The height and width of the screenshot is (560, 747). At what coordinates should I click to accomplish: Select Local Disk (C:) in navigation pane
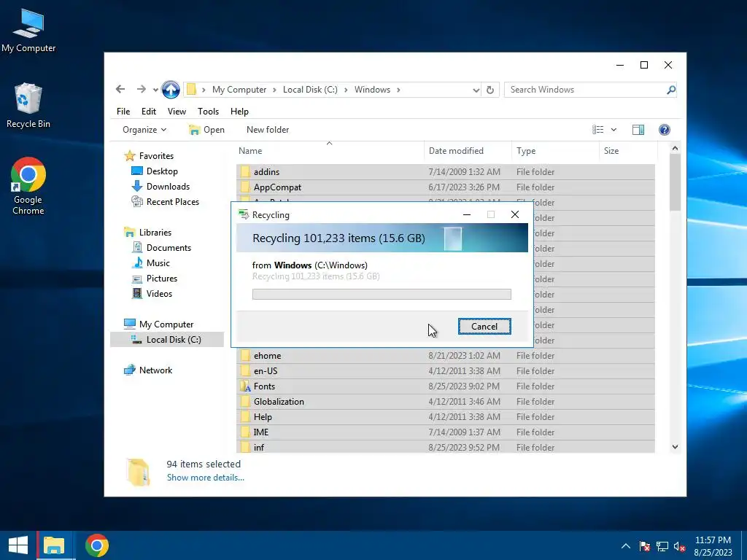167,340
